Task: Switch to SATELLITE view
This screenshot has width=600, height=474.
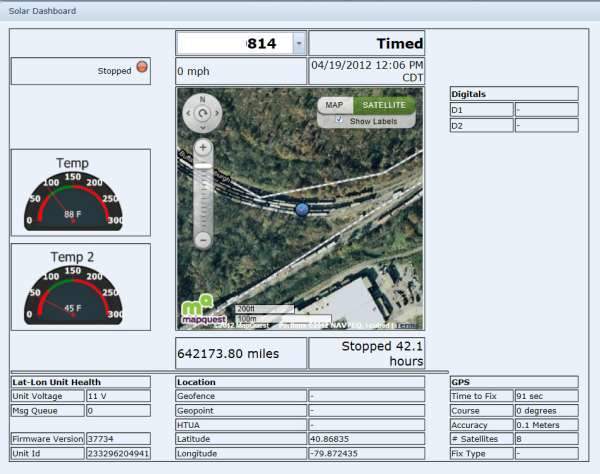Action: point(383,104)
